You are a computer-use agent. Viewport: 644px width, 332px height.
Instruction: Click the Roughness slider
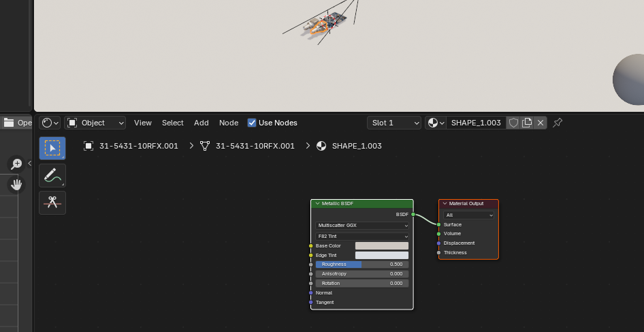coord(362,265)
